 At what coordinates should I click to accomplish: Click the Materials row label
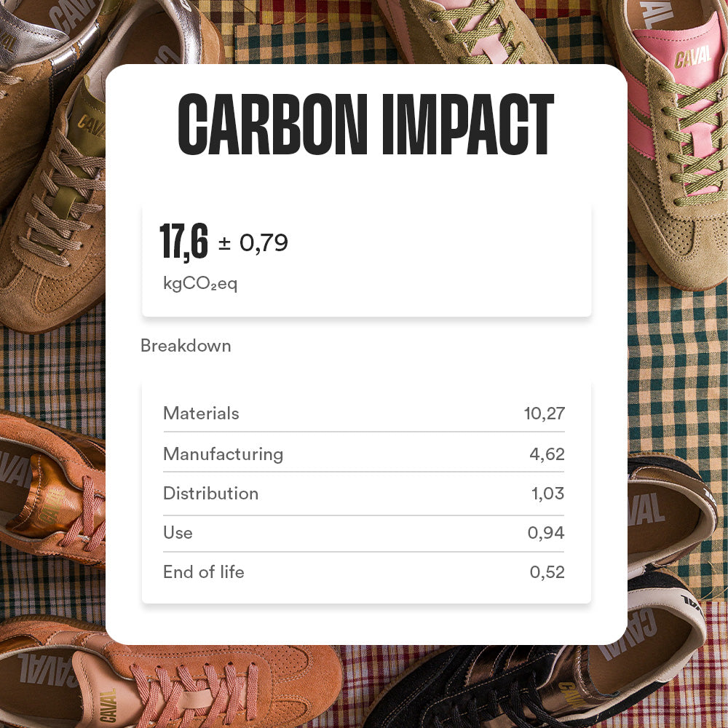pyautogui.click(x=201, y=414)
